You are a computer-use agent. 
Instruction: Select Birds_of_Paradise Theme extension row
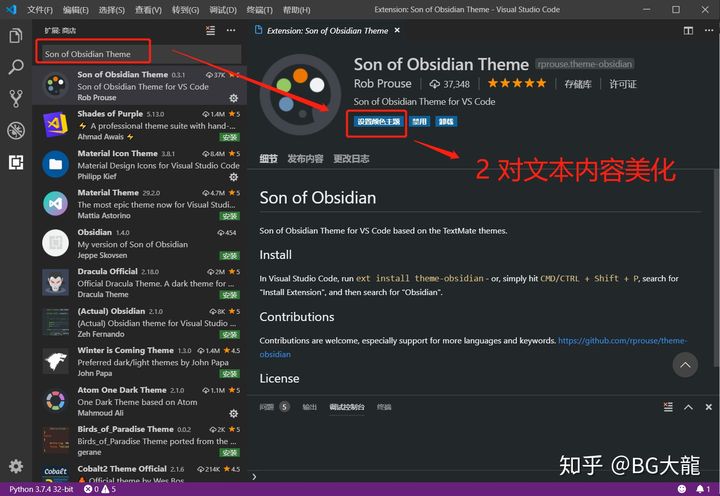(x=140, y=440)
